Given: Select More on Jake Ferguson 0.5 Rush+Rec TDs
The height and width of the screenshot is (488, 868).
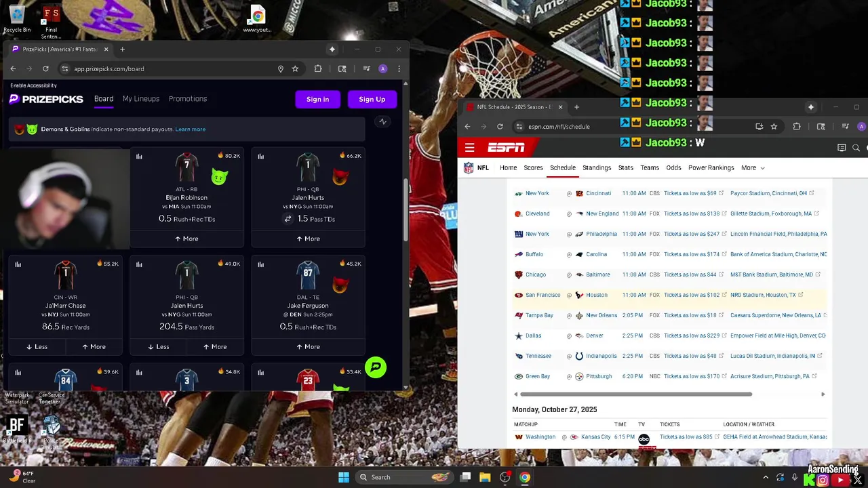Looking at the screenshot, I should (308, 346).
